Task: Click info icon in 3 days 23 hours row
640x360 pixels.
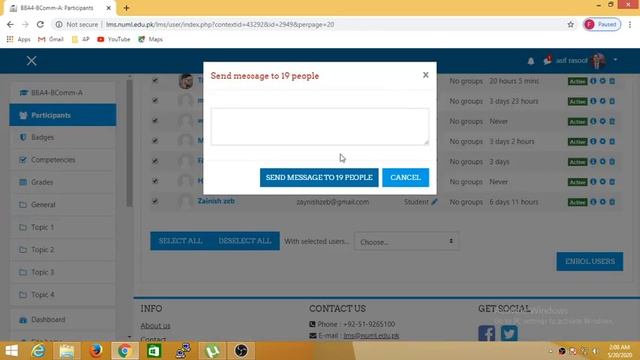Action: click(x=593, y=101)
